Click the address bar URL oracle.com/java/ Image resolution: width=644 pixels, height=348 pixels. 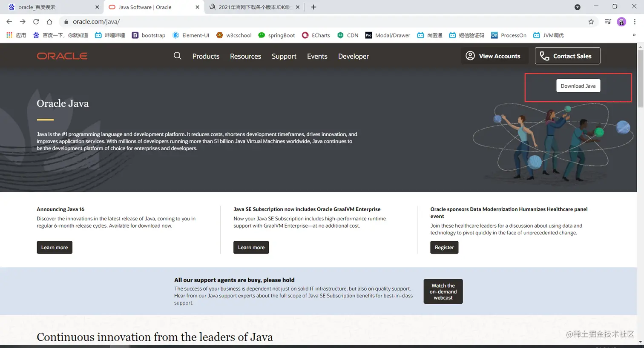pyautogui.click(x=96, y=22)
